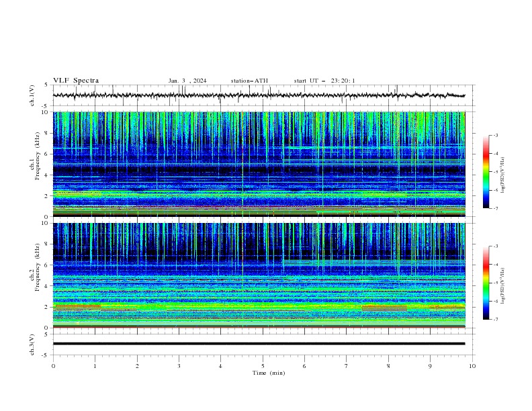Click the "-3" label on ch.1 color scale
The width and height of the screenshot is (532, 411).
(496, 135)
